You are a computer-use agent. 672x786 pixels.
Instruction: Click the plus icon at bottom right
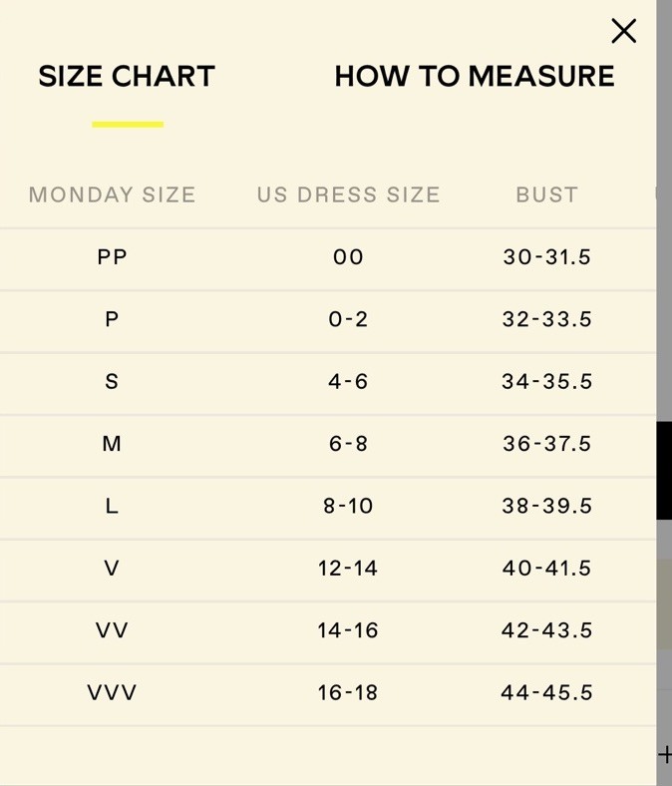pyautogui.click(x=665, y=754)
